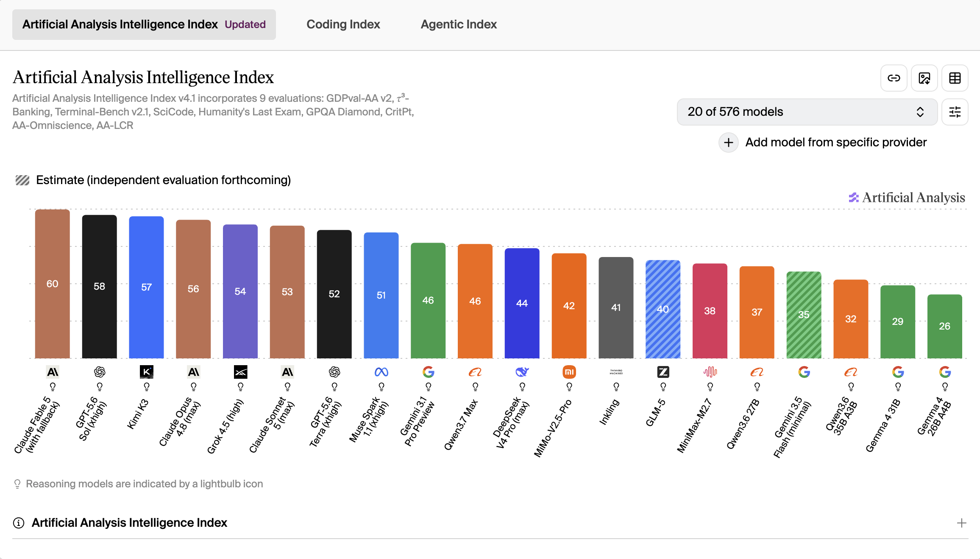Click the Muse Spark bar scoring 51
980x559 pixels.
click(x=381, y=295)
